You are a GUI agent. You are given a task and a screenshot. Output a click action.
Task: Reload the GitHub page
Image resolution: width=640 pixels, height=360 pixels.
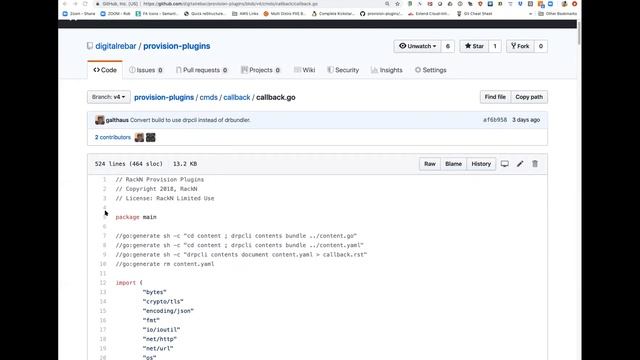[x=85, y=4]
